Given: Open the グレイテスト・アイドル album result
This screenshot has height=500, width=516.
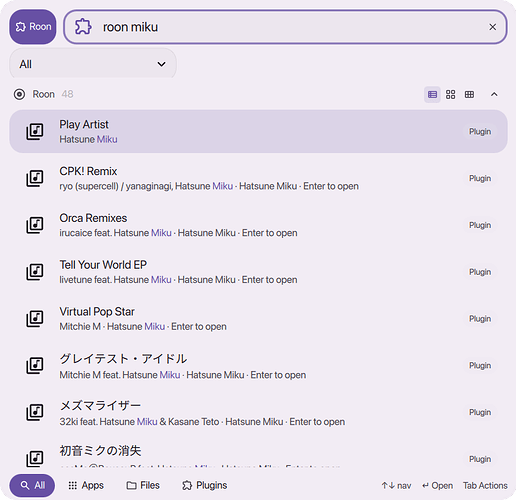Looking at the screenshot, I should (x=258, y=366).
